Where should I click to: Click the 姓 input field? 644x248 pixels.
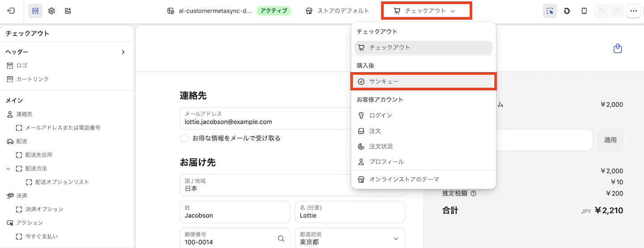pos(235,212)
